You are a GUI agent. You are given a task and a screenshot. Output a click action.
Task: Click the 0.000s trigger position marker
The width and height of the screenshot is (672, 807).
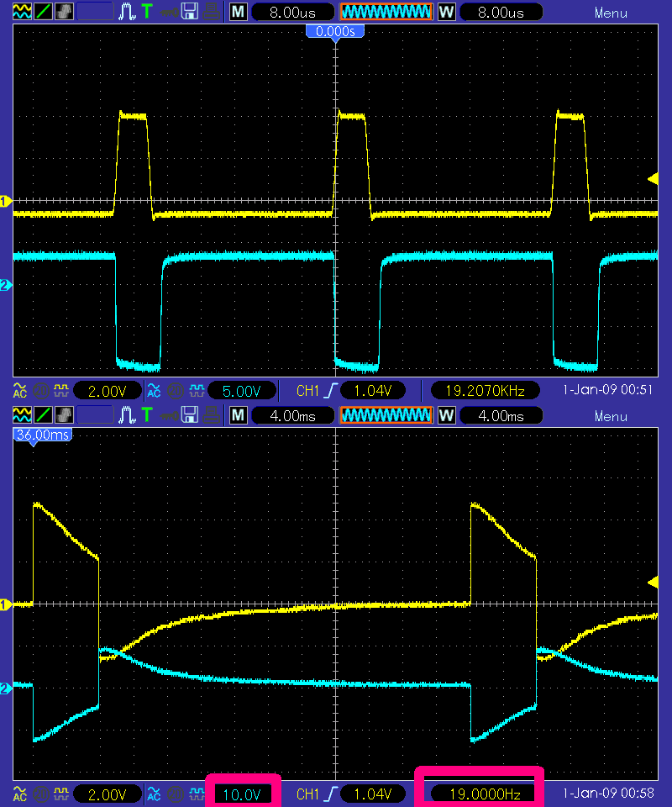tap(335, 33)
